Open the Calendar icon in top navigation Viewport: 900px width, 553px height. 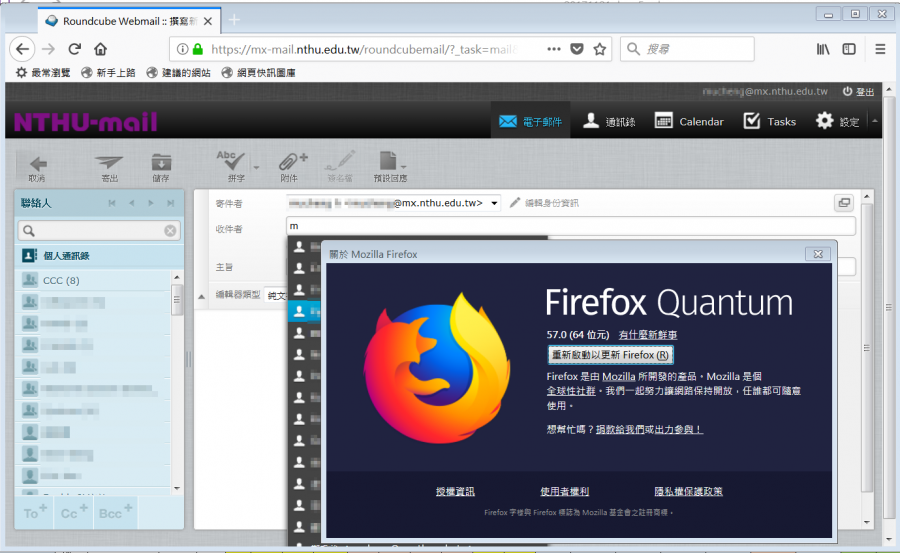point(689,121)
